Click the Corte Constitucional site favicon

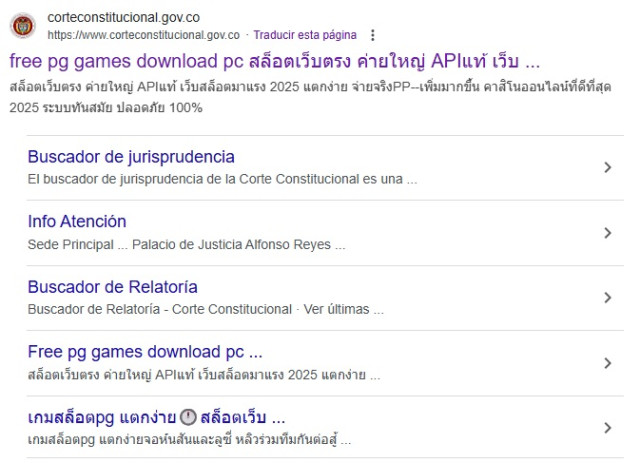(x=25, y=25)
